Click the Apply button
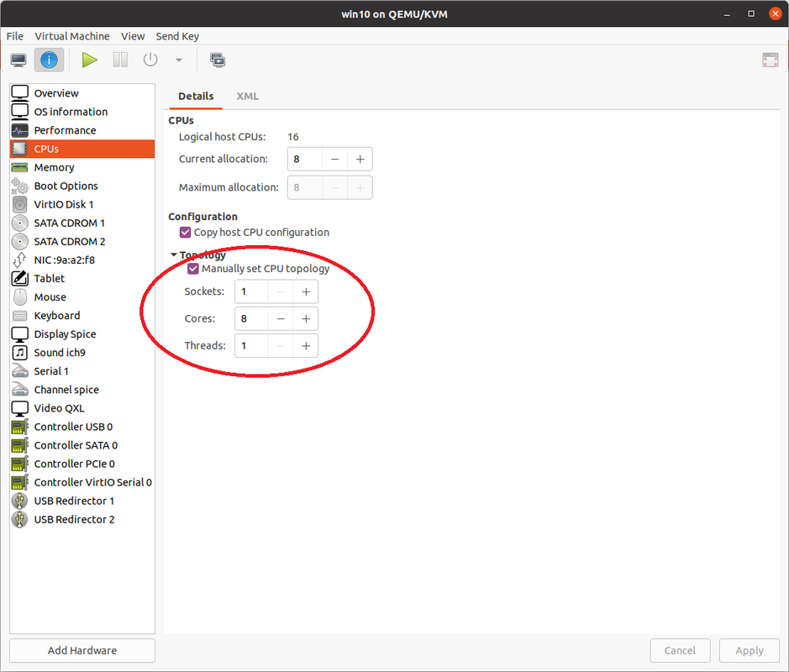The width and height of the screenshot is (789, 672). [750, 651]
